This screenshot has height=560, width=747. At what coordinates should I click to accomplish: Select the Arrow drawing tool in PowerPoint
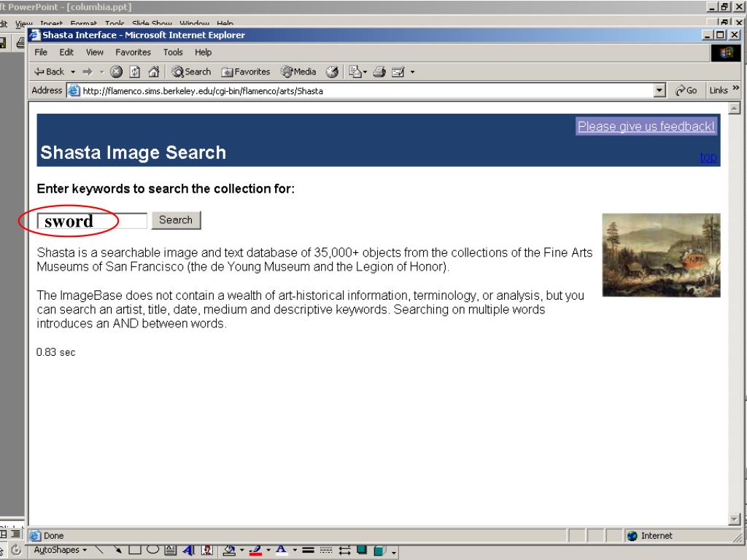pyautogui.click(x=117, y=550)
